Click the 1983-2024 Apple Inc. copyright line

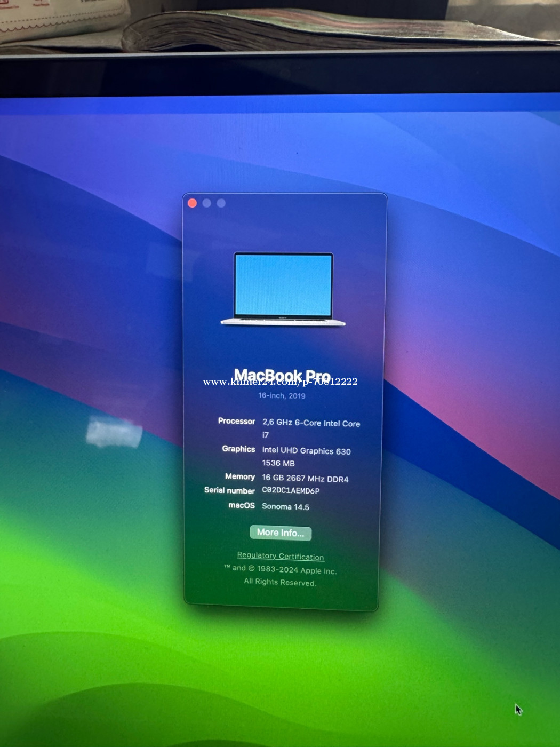pyautogui.click(x=281, y=569)
